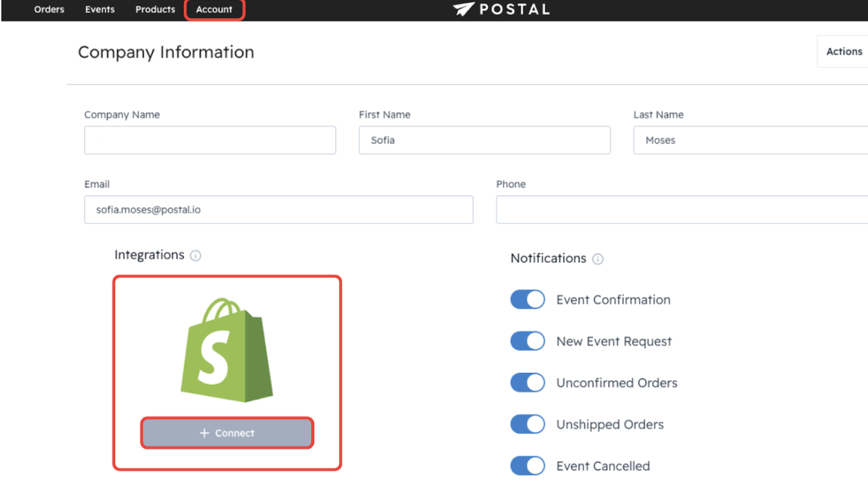Toggle the Unconfirmed Orders switch

[x=527, y=383]
